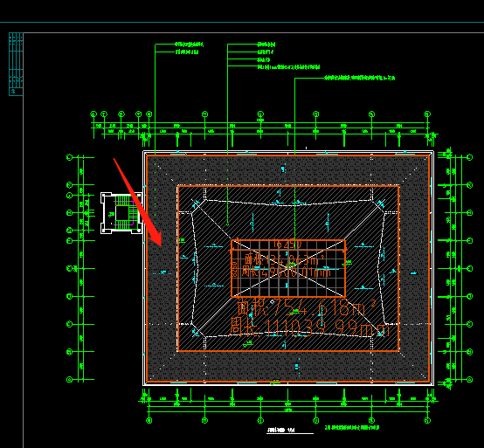
Task: Select the area label 面积:754.618m²
Action: [x=306, y=307]
